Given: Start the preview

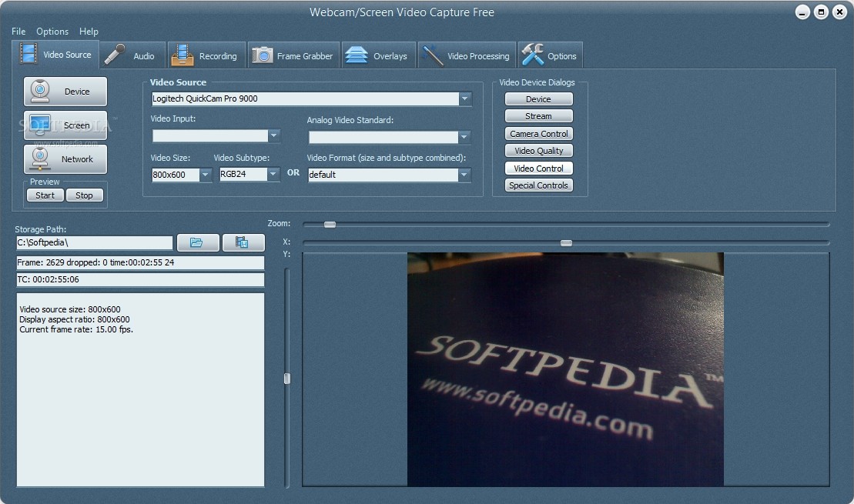Looking at the screenshot, I should (x=45, y=195).
